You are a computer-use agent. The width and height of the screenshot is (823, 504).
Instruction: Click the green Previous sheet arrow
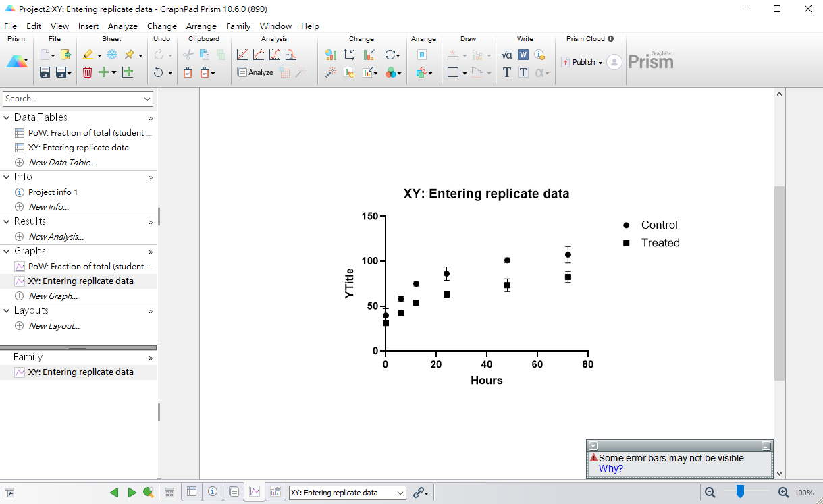point(114,493)
